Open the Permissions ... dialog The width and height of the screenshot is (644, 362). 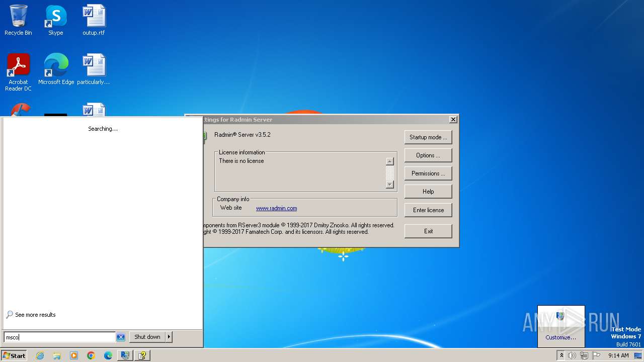(428, 173)
